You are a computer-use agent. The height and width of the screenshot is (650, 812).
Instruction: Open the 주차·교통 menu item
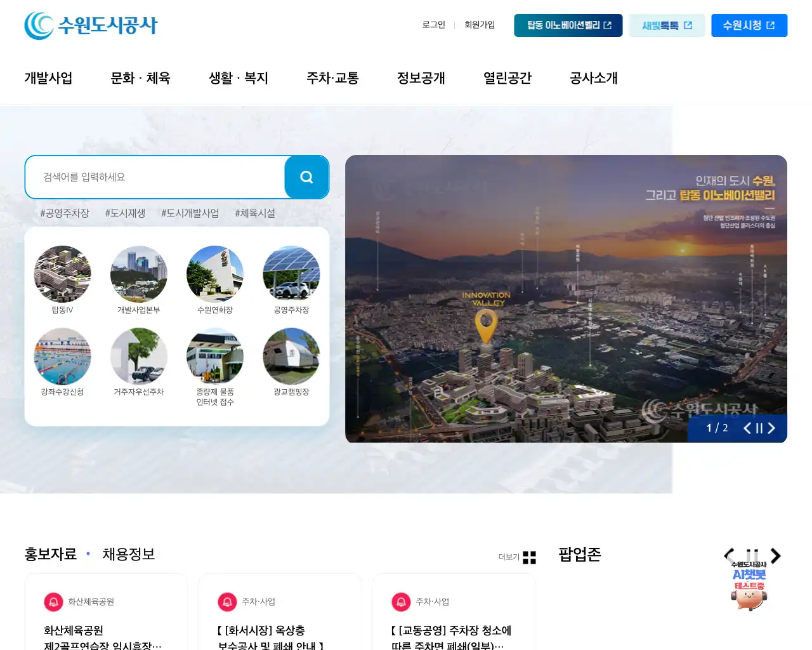(x=332, y=78)
